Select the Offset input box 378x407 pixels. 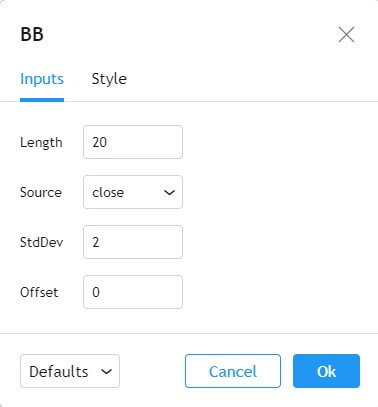(x=133, y=292)
